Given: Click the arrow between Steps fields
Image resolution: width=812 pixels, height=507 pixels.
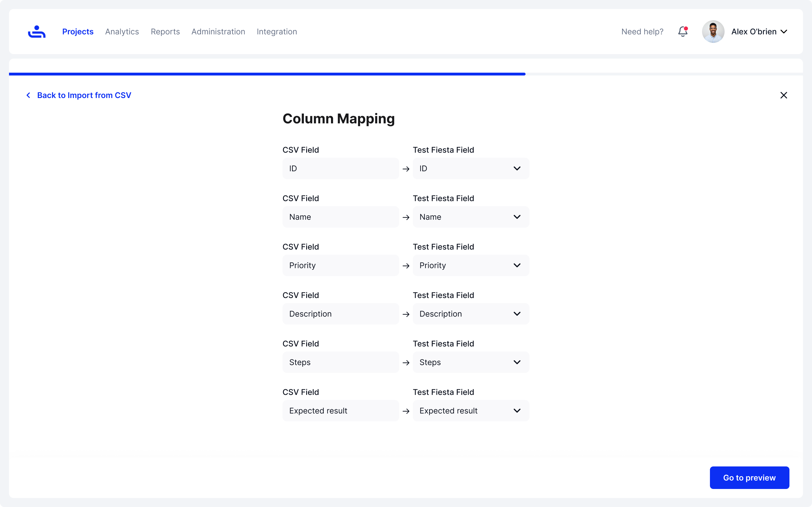Looking at the screenshot, I should point(406,363).
